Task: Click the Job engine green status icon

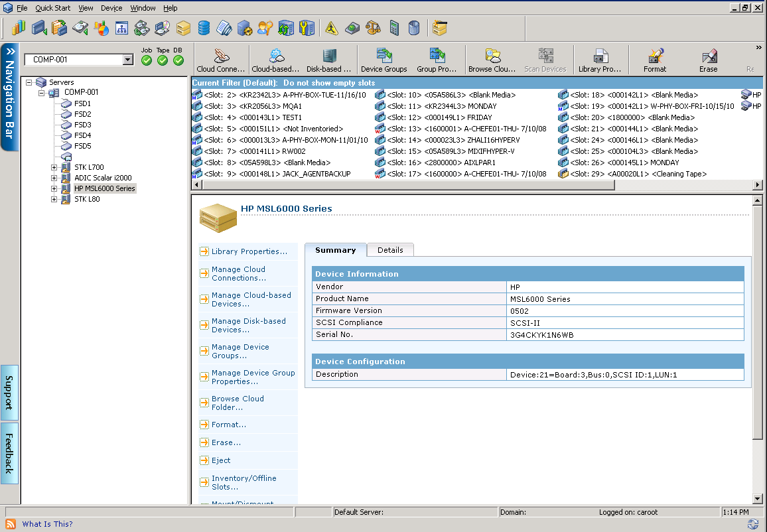Action: click(147, 60)
